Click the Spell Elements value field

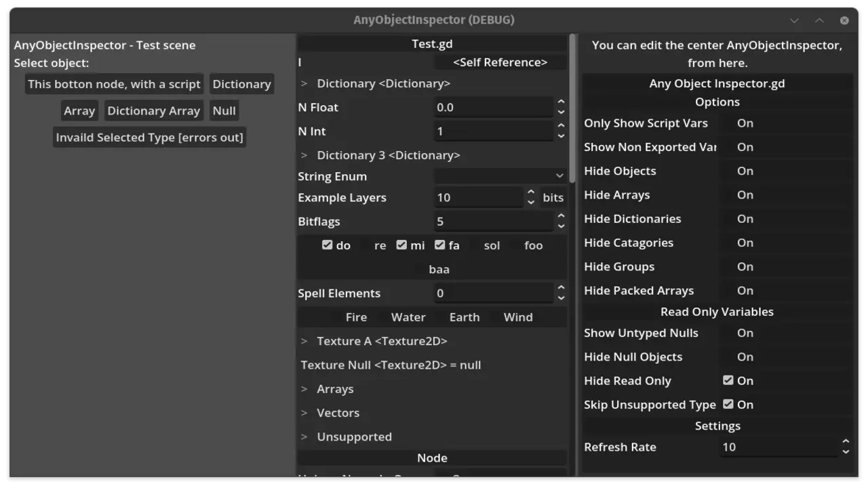[x=494, y=293]
